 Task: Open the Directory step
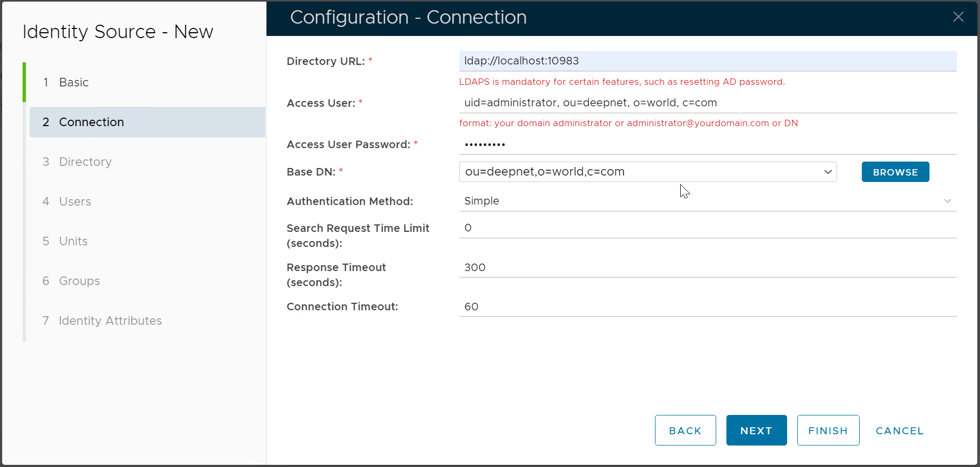click(85, 162)
